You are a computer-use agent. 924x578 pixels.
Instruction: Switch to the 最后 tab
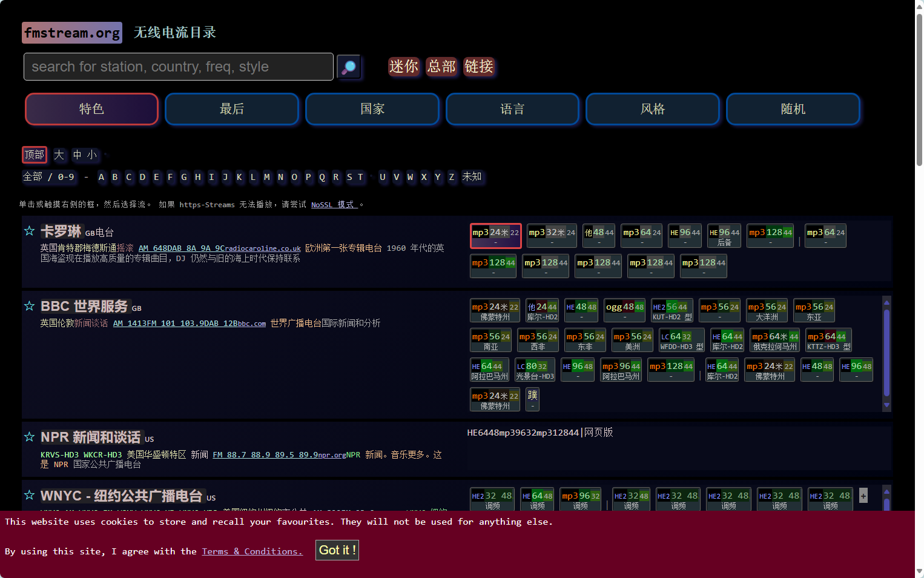coord(232,109)
